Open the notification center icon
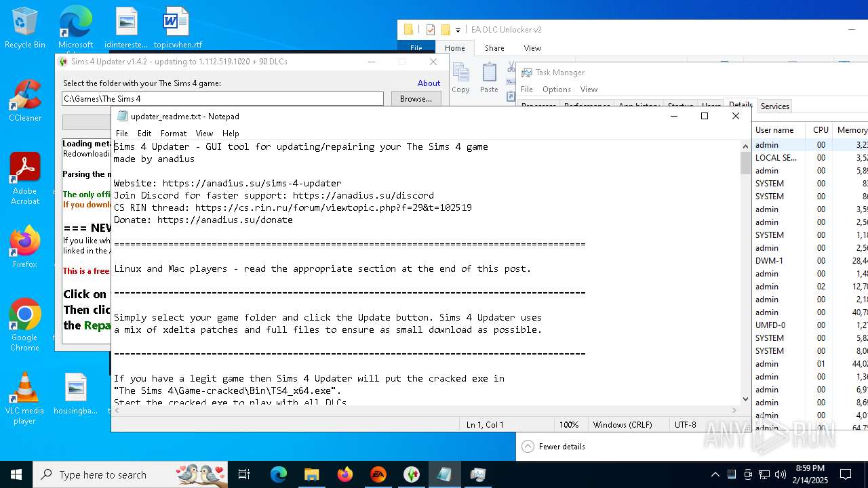The width and height of the screenshot is (868, 488). (846, 474)
